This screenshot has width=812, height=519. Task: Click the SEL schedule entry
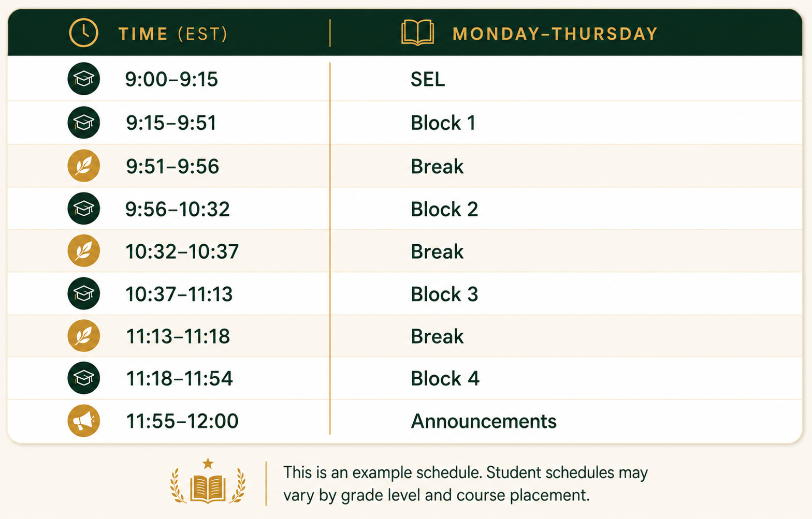(428, 79)
